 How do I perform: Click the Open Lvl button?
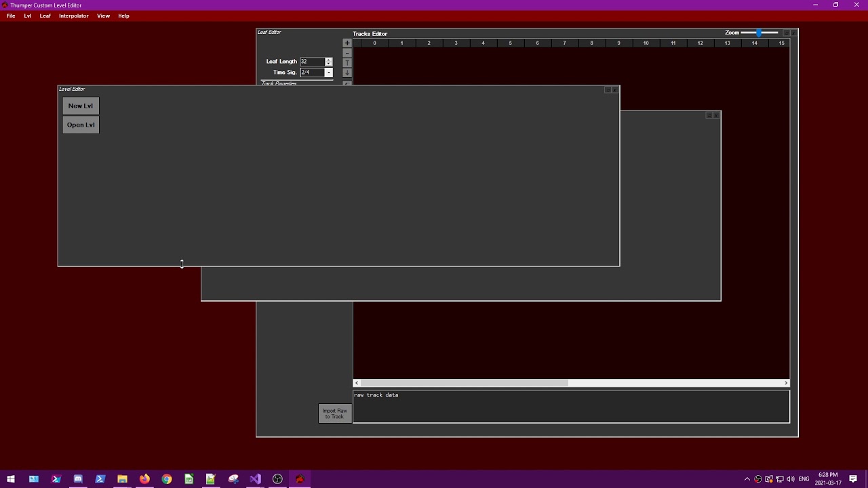tap(81, 125)
